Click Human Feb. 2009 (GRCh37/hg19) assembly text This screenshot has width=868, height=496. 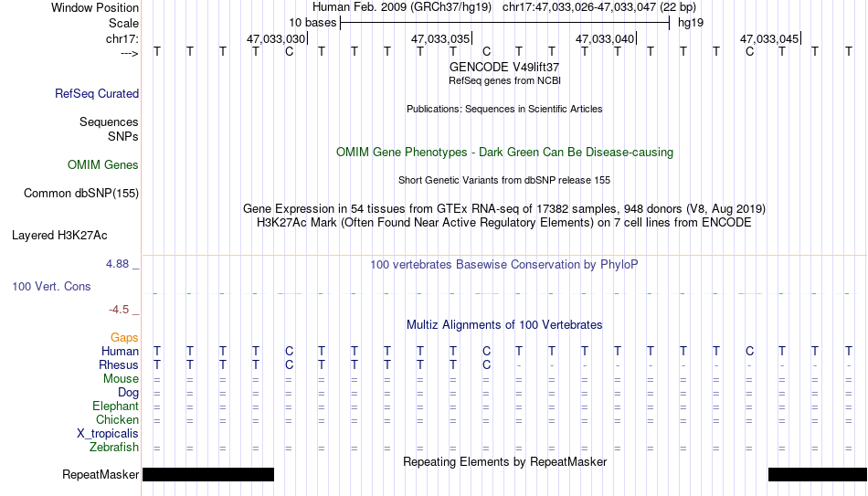(402, 7)
